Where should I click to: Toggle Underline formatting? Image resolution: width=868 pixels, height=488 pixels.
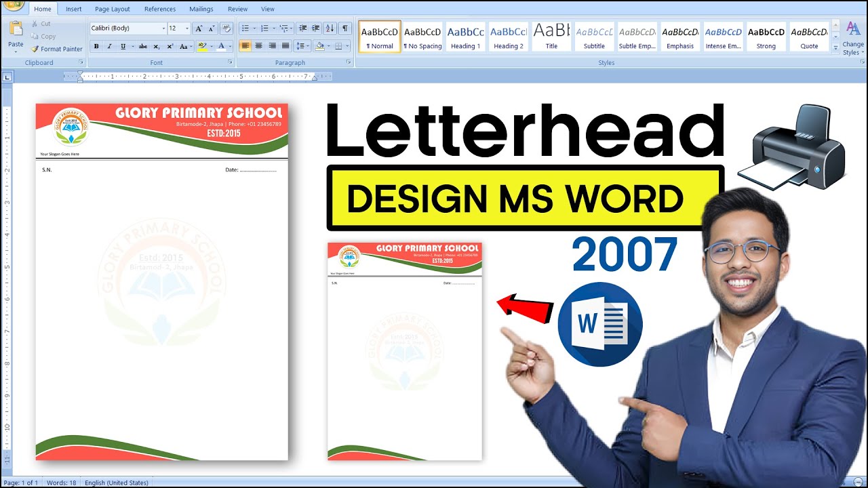tap(123, 46)
